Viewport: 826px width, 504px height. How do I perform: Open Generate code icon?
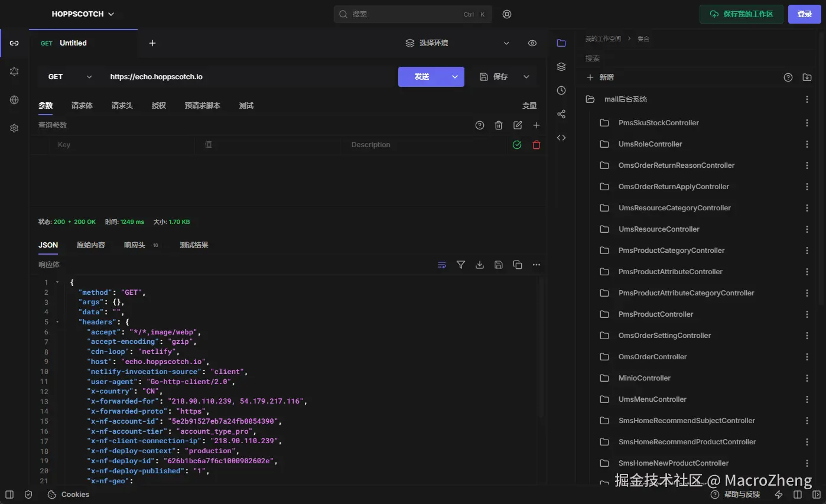point(561,138)
